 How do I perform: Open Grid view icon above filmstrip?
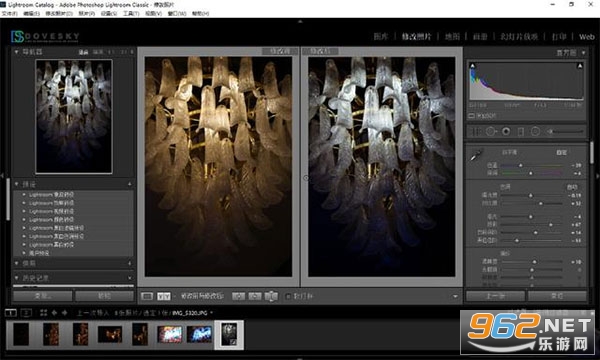[x=43, y=313]
